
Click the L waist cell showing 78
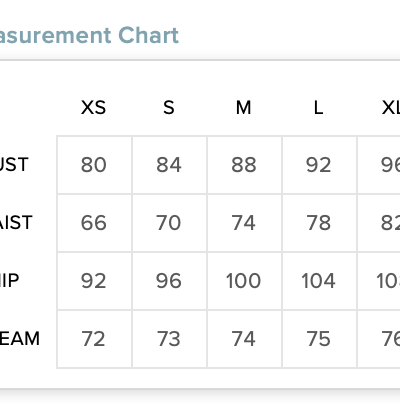[319, 223]
